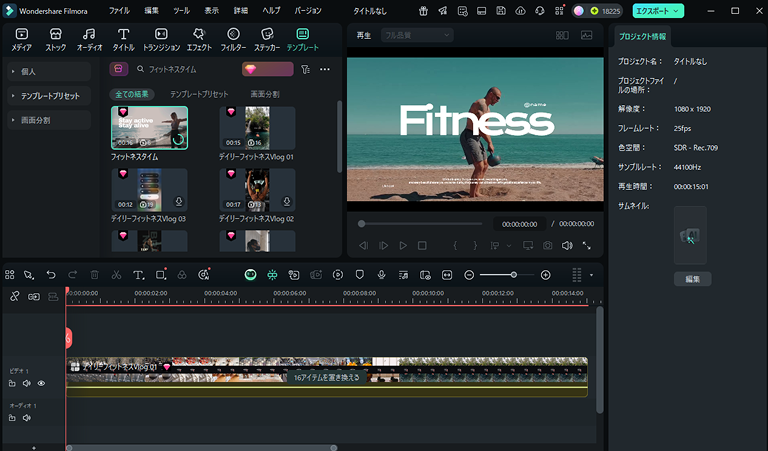
Task: Adjust the timeline zoom slider
Action: coord(507,275)
